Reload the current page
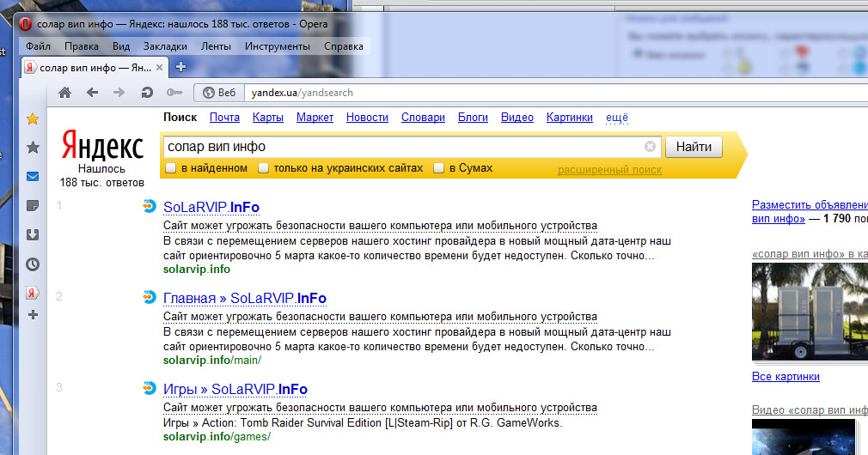868x455 pixels. (x=147, y=93)
